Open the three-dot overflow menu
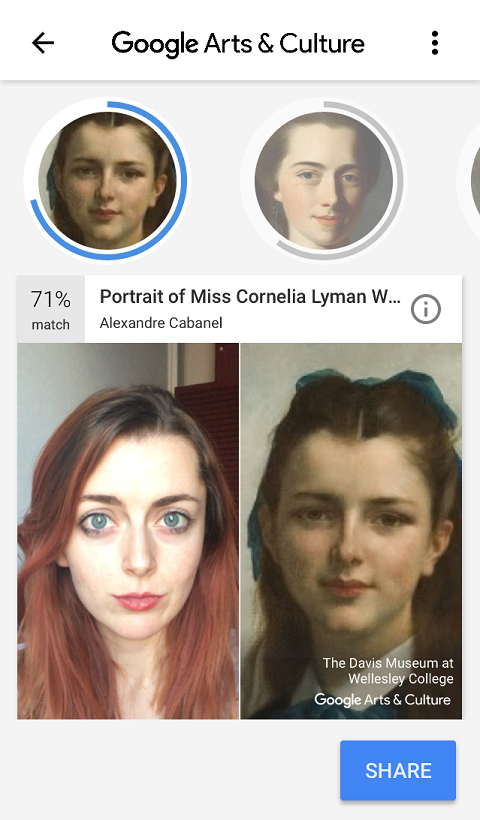 (435, 43)
